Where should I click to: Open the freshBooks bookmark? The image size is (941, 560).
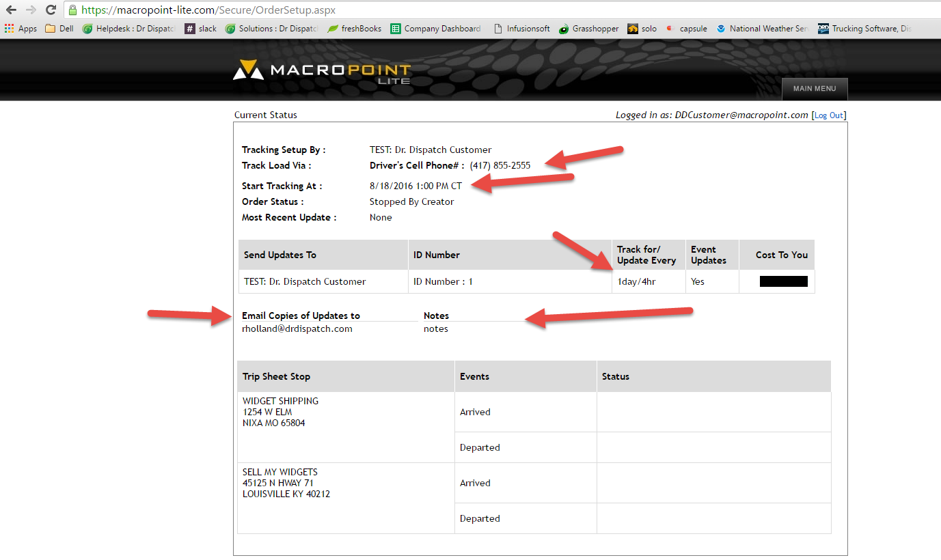coord(355,29)
